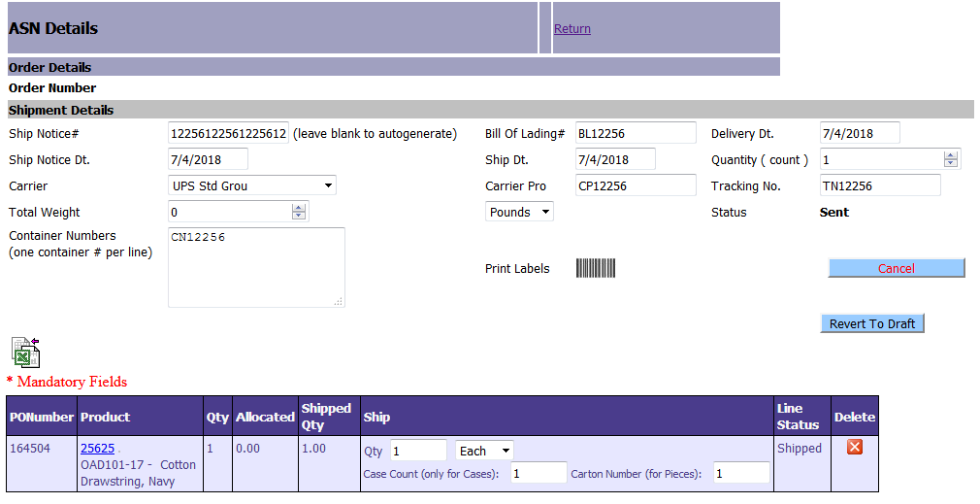Delete the line item with red X
This screenshot has height=504, width=980.
[x=855, y=447]
